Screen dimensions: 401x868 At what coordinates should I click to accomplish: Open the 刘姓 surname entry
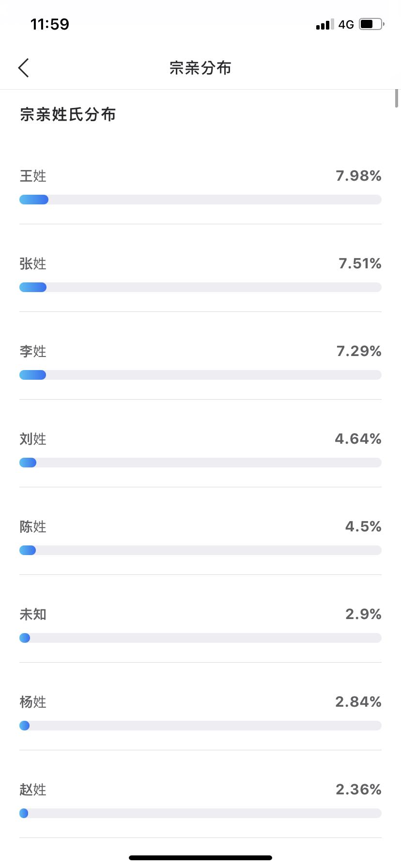33,439
